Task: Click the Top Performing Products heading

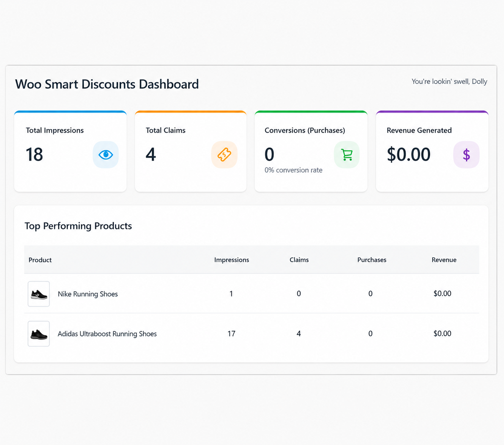Action: pyautogui.click(x=78, y=226)
